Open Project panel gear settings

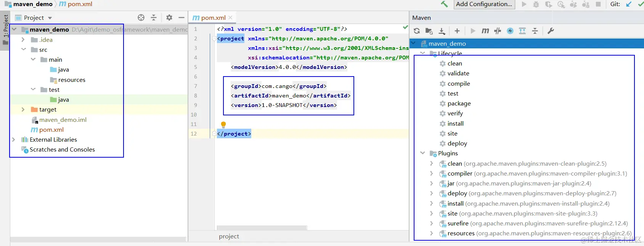click(x=169, y=18)
